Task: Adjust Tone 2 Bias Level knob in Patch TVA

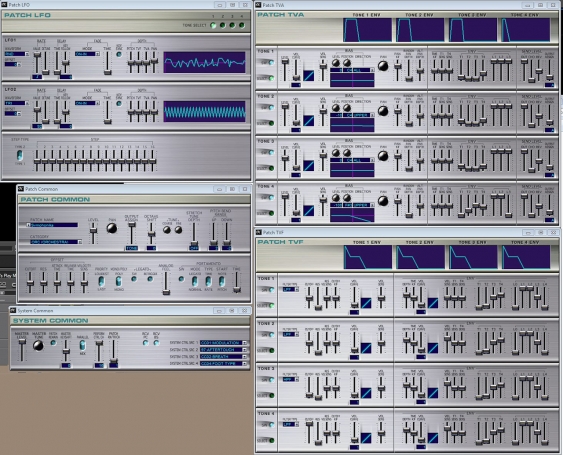Action: pyautogui.click(x=336, y=108)
